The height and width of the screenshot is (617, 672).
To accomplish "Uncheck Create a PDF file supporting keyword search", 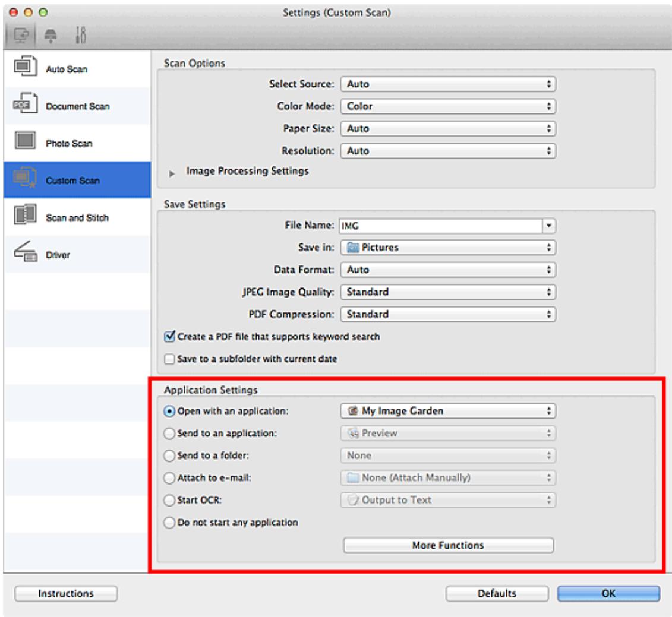I will point(170,336).
